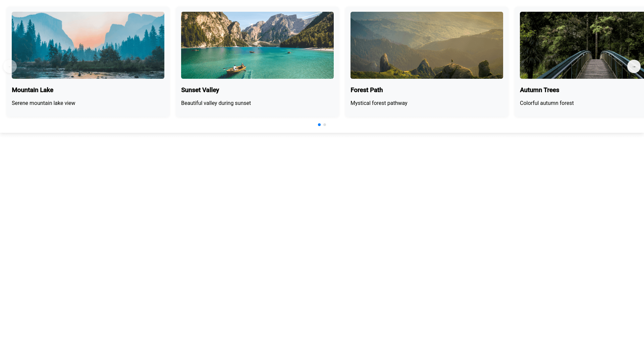644x362 pixels.
Task: Open the Mountain Lake photo
Action: [x=88, y=45]
